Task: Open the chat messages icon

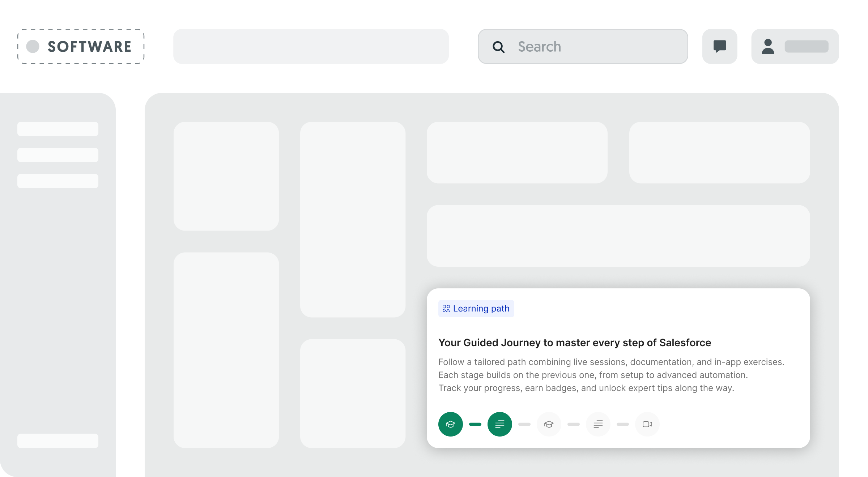Action: tap(720, 47)
